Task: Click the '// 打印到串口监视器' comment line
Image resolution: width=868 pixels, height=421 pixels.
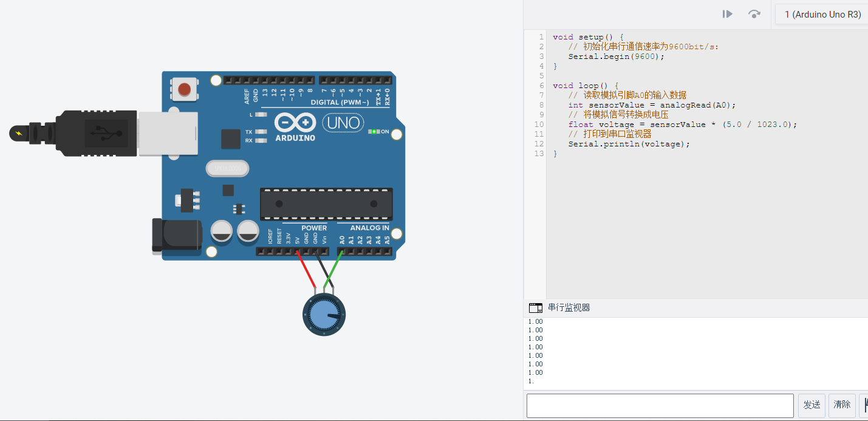Action: click(610, 134)
